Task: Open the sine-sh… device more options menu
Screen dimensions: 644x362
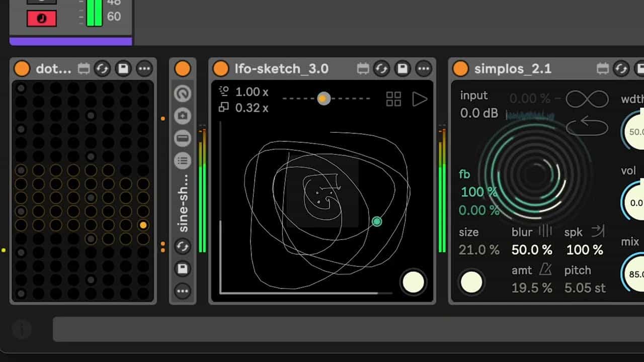Action: [183, 291]
